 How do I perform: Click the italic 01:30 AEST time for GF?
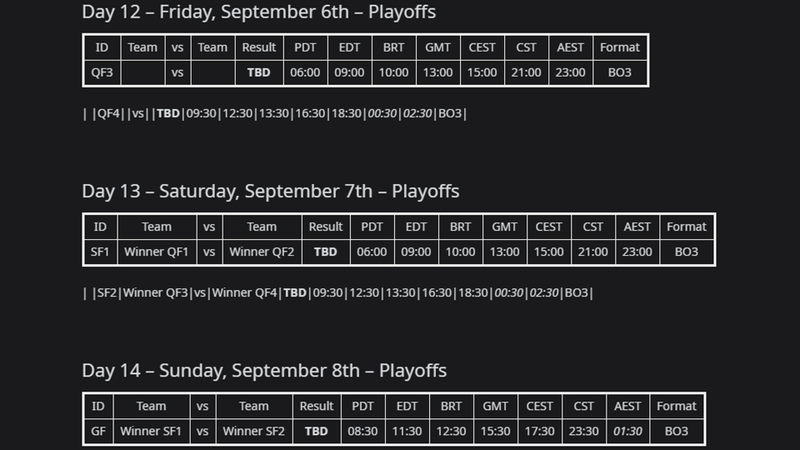point(628,431)
